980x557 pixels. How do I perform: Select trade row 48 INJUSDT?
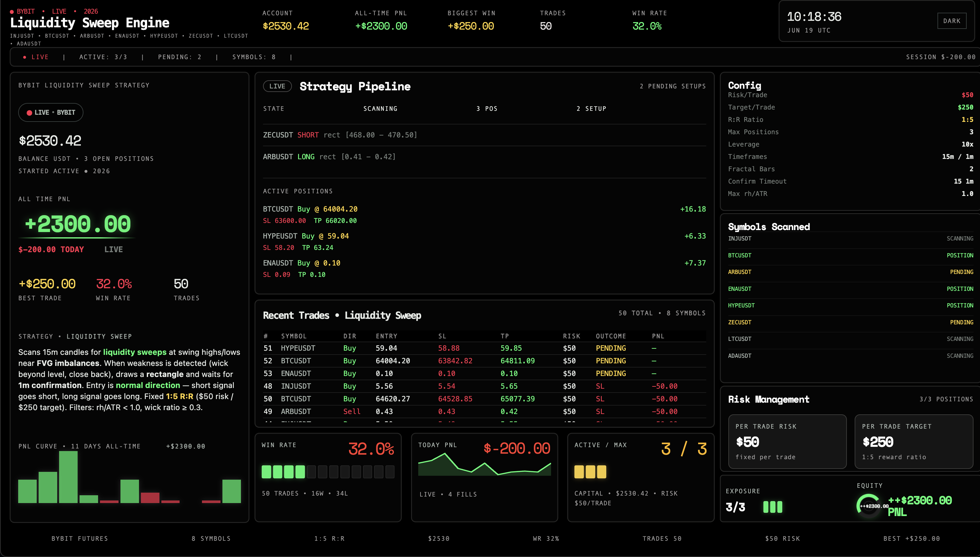484,386
